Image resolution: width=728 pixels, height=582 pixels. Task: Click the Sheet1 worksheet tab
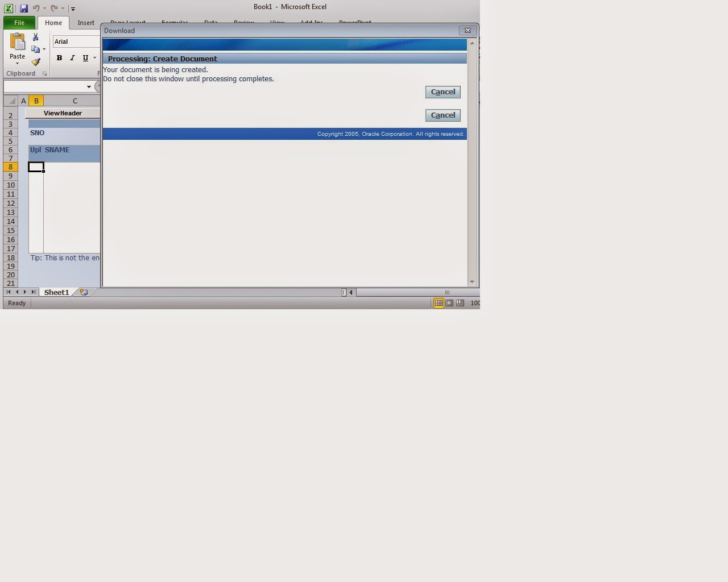(56, 292)
